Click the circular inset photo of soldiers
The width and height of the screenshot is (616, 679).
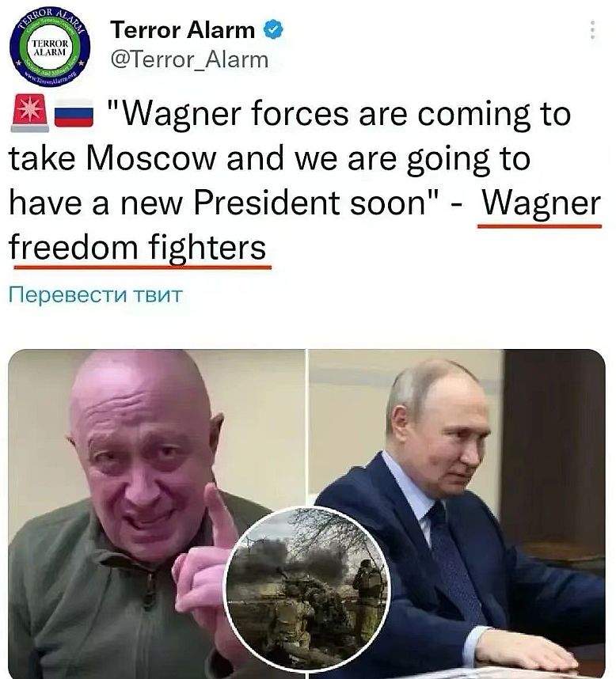click(x=309, y=590)
